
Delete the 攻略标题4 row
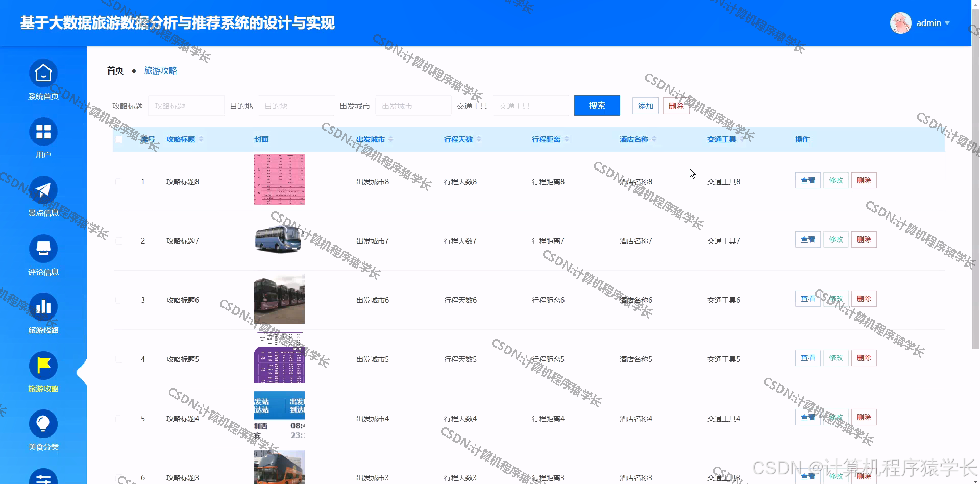point(864,417)
